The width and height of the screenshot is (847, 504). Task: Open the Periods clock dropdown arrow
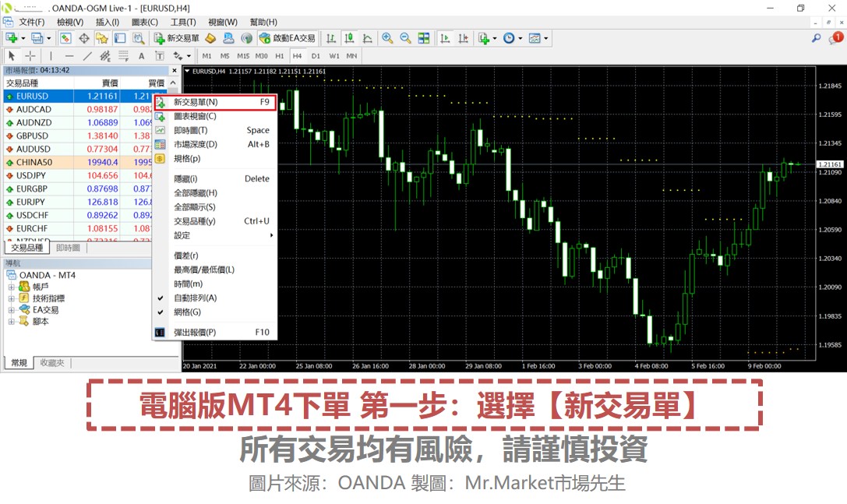coord(521,38)
